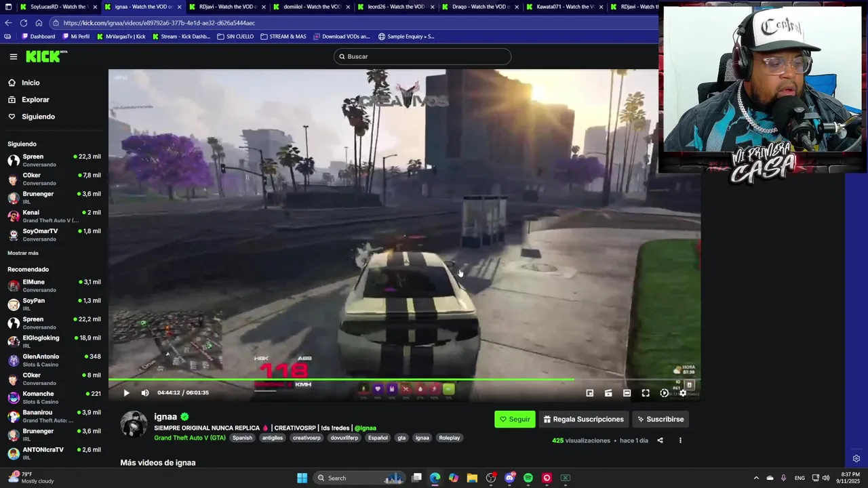Image resolution: width=868 pixels, height=488 pixels.
Task: Click the green Seguir button
Action: click(515, 419)
